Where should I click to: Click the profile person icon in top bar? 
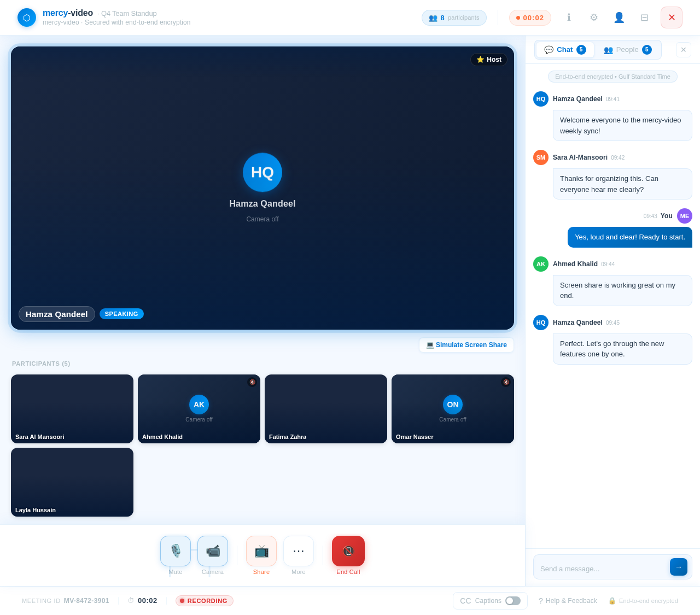pyautogui.click(x=619, y=17)
